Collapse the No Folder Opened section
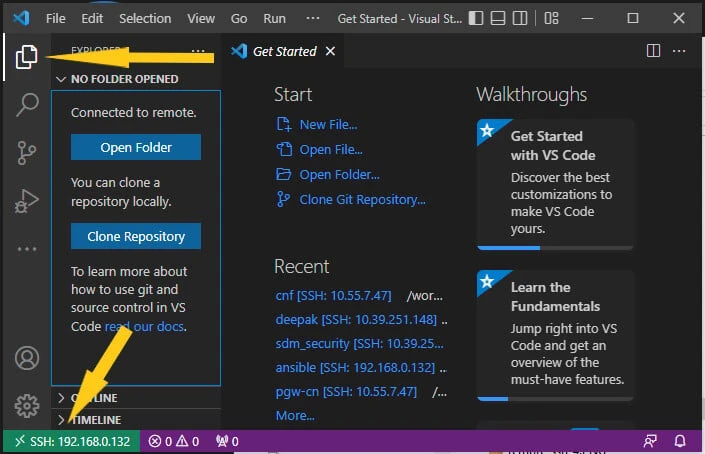 [62, 79]
